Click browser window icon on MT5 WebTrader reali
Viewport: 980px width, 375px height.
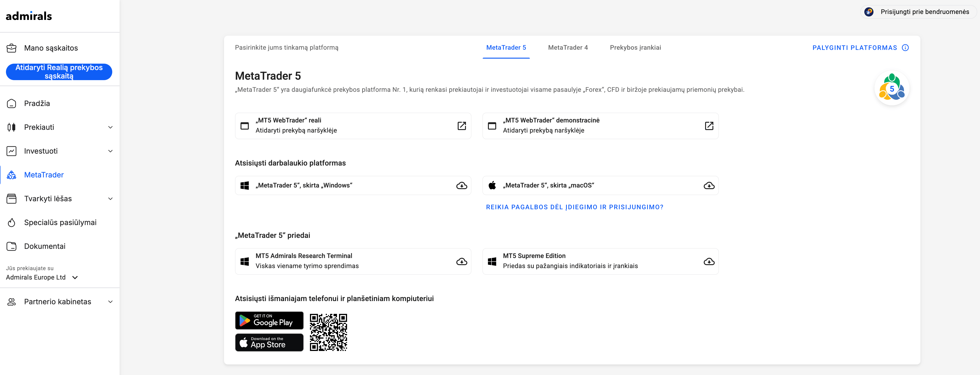(245, 126)
